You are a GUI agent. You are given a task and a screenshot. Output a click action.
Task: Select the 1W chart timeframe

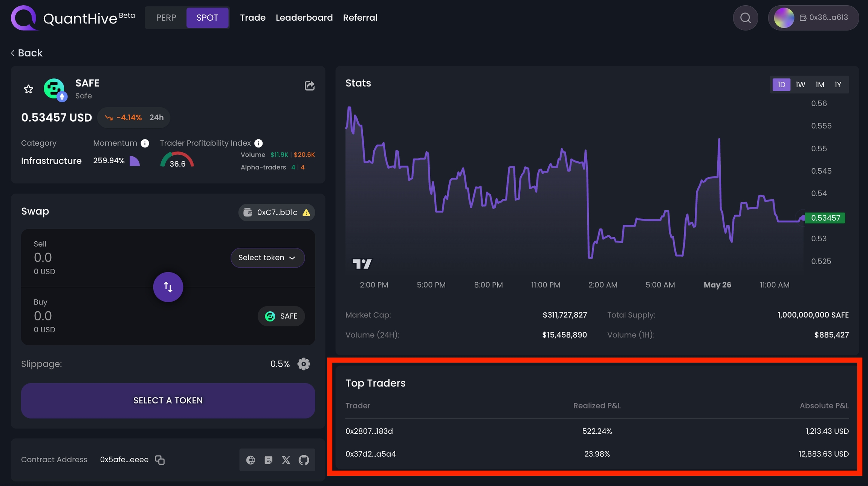click(800, 85)
